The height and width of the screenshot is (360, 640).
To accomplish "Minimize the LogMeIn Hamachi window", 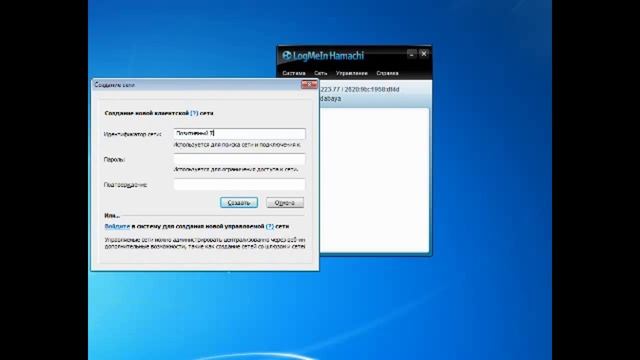I will pos(411,53).
